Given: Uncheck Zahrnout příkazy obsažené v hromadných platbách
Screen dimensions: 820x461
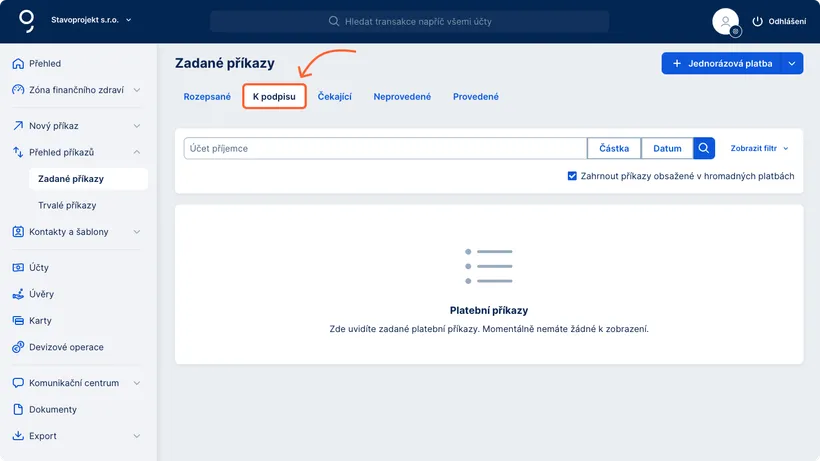Looking at the screenshot, I should point(572,176).
